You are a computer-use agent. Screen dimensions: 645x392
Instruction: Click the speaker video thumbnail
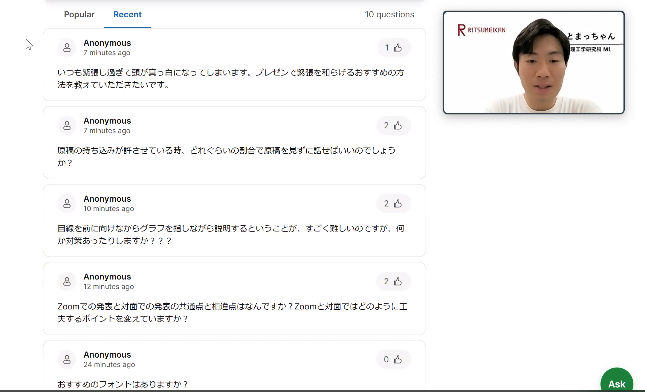click(x=534, y=63)
